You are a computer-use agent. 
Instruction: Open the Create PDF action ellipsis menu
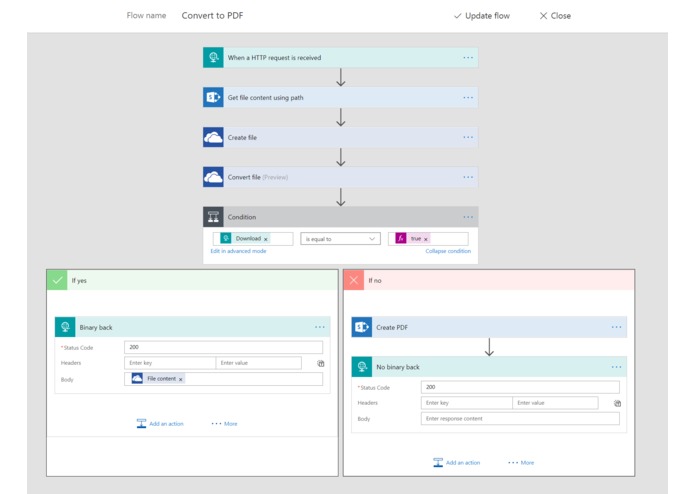(616, 327)
